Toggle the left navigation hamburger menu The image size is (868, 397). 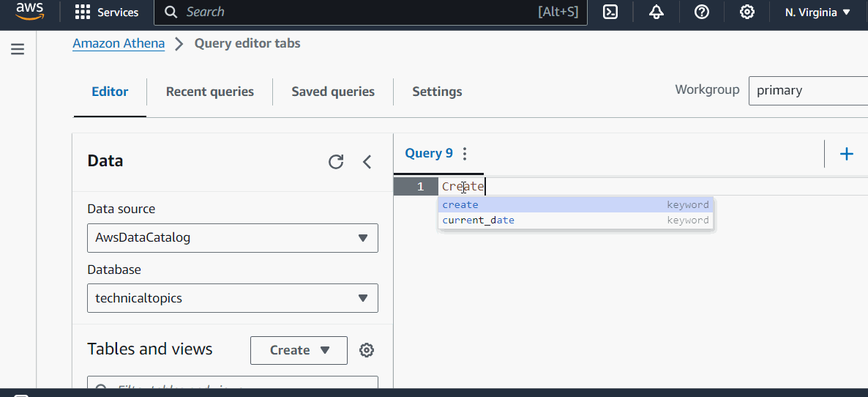(18, 49)
